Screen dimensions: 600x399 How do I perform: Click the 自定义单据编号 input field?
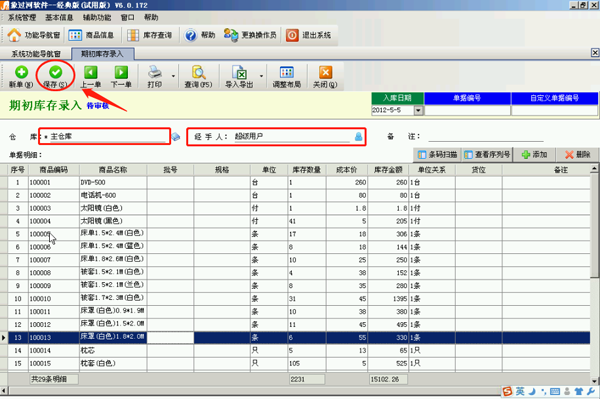click(554, 111)
